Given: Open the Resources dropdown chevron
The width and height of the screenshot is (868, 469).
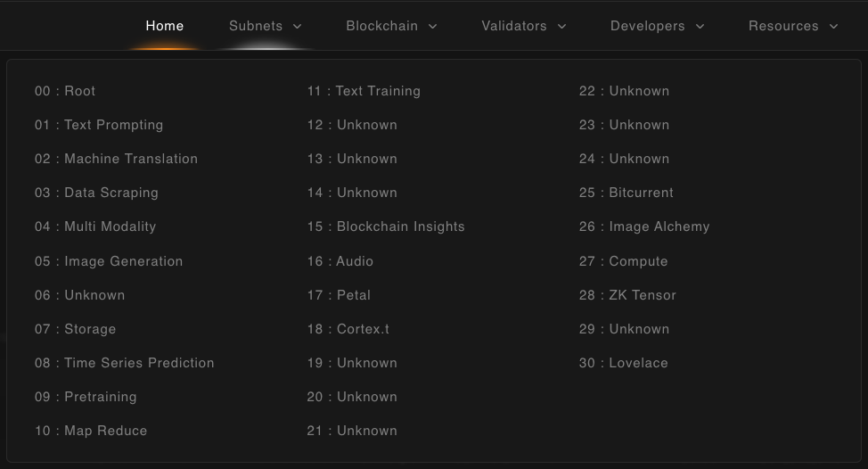Looking at the screenshot, I should coord(834,27).
